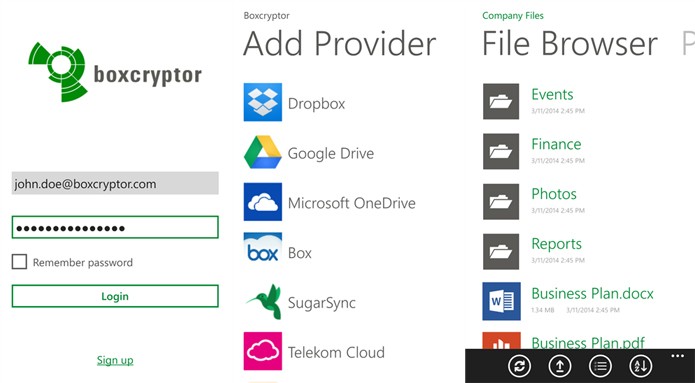Open the Events folder icon
Screen dimensions: 695x383
pyautogui.click(x=501, y=101)
